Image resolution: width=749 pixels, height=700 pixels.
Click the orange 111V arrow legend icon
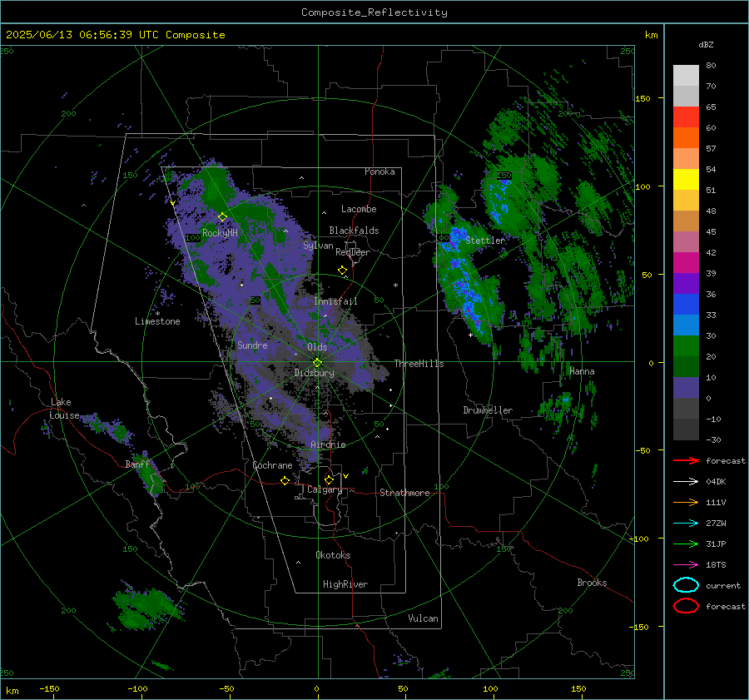pyautogui.click(x=686, y=502)
